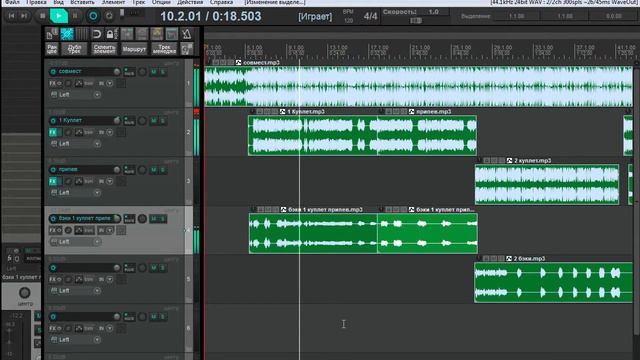
Task: Open Left input dropdown on 1 Куплет track
Action: click(x=97, y=144)
